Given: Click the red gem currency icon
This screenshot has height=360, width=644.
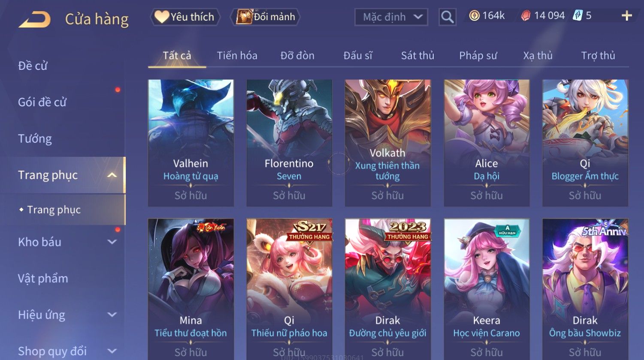Looking at the screenshot, I should coord(526,16).
